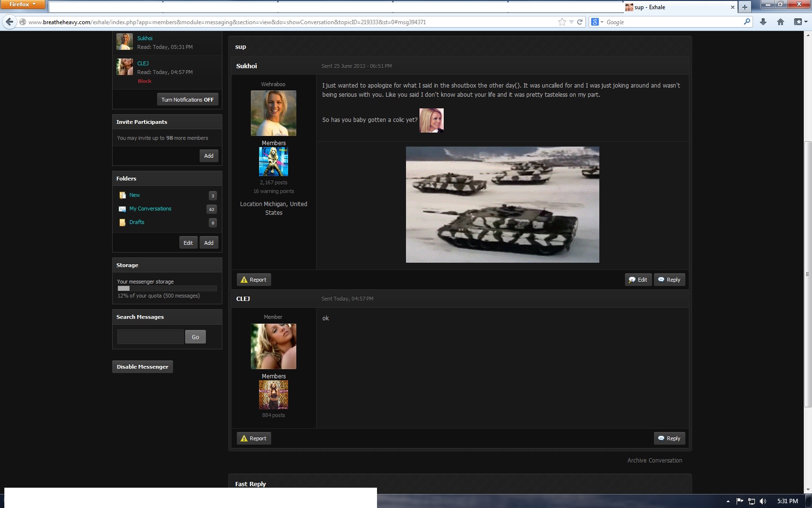The width and height of the screenshot is (812, 508).
Task: Click the red Block link under CLEJ
Action: pos(145,81)
